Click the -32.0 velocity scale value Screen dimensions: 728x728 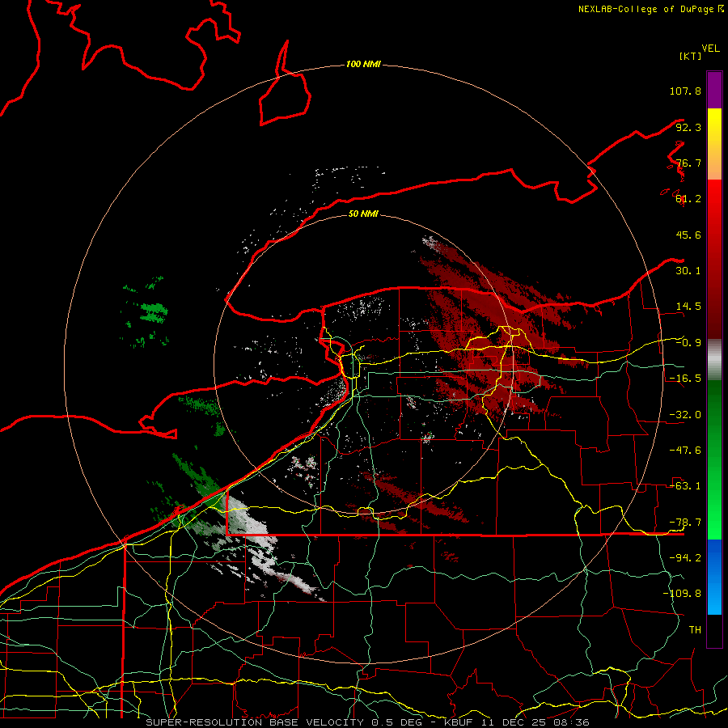pyautogui.click(x=685, y=415)
